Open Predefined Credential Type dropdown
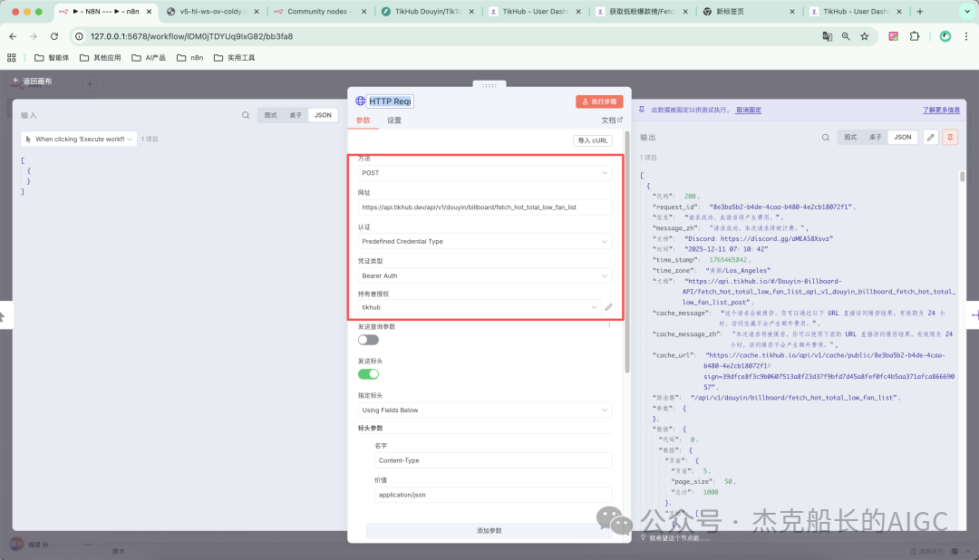979x560 pixels. pyautogui.click(x=484, y=242)
